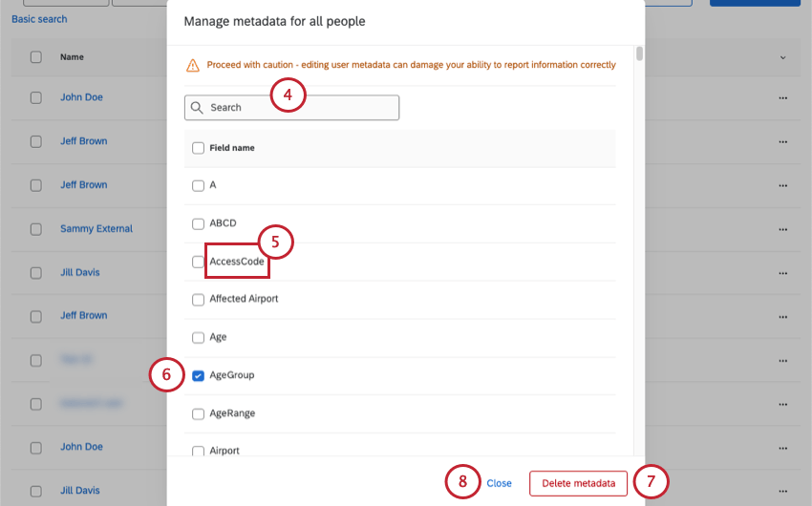Open the three-dot menu for John Doe row
The image size is (812, 506).
tap(783, 97)
